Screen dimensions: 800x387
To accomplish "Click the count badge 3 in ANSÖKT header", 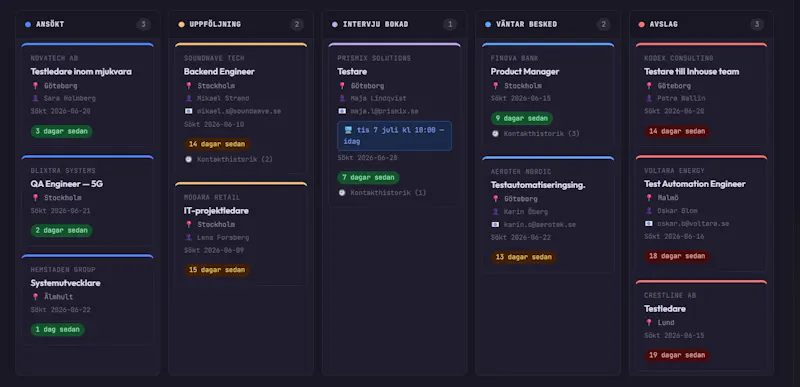I will pyautogui.click(x=143, y=24).
